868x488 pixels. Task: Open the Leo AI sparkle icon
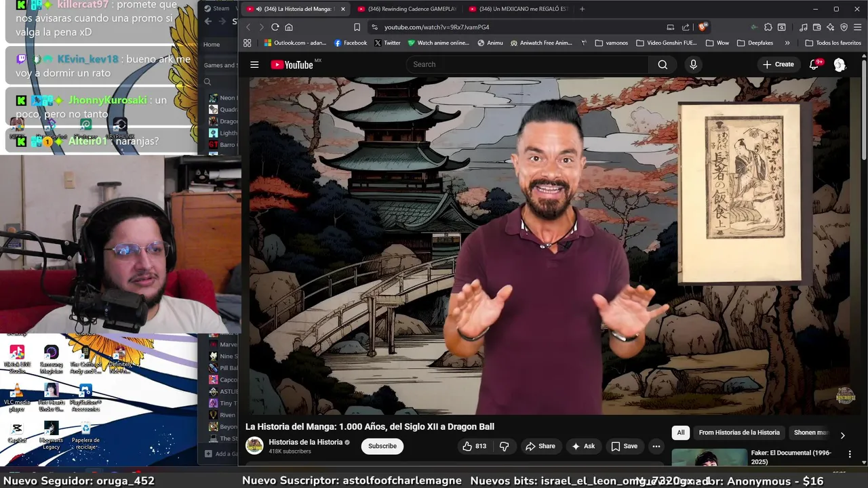click(x=831, y=27)
